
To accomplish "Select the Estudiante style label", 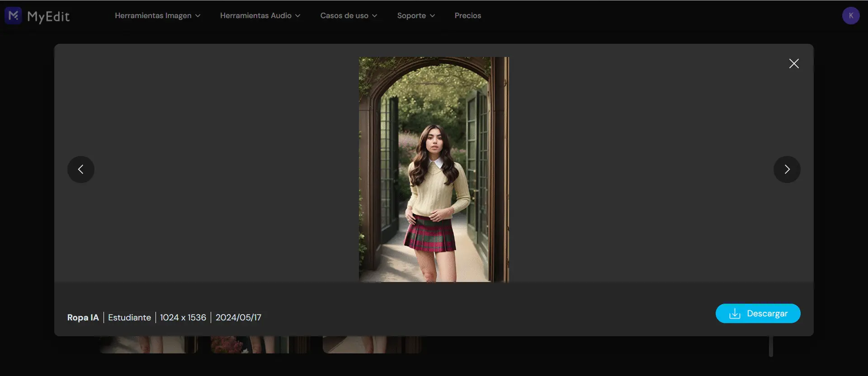I will (129, 318).
